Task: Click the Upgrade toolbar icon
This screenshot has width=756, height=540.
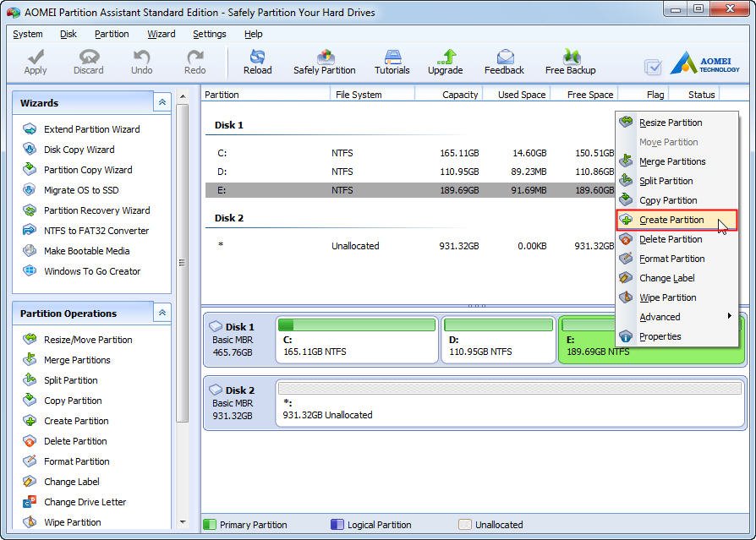Action: pyautogui.click(x=445, y=63)
